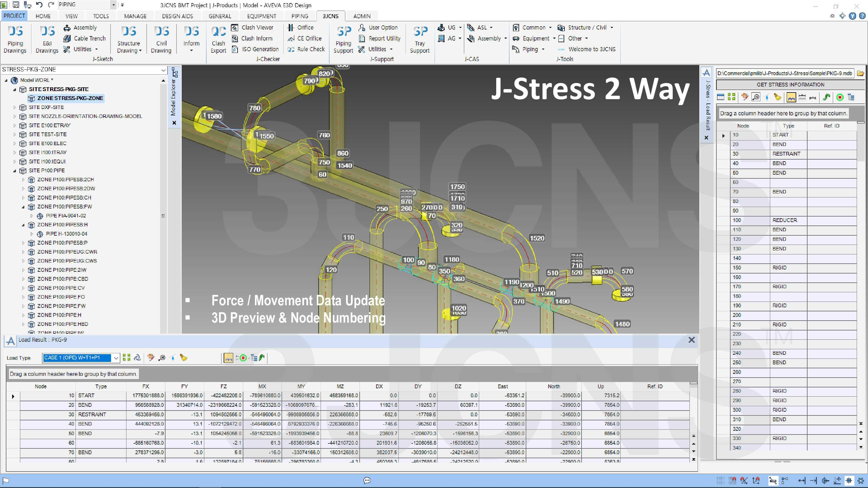Image resolution: width=868 pixels, height=488 pixels.
Task: Click the table view icon in J-Stress panel
Action: [x=720, y=97]
